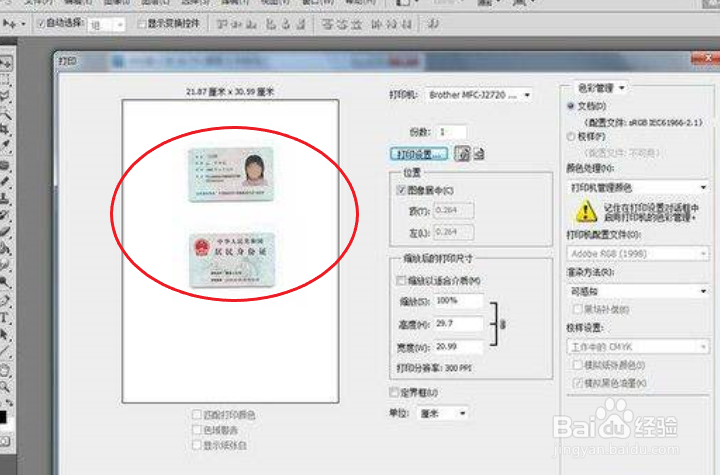Click the ID card back preview image
The width and height of the screenshot is (720, 475).
point(232,259)
